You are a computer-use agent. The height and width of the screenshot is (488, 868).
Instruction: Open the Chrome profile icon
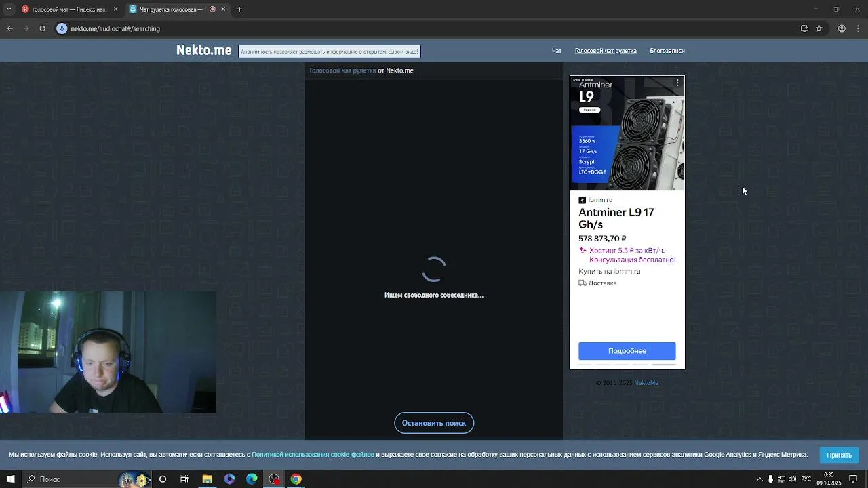pyautogui.click(x=842, y=28)
